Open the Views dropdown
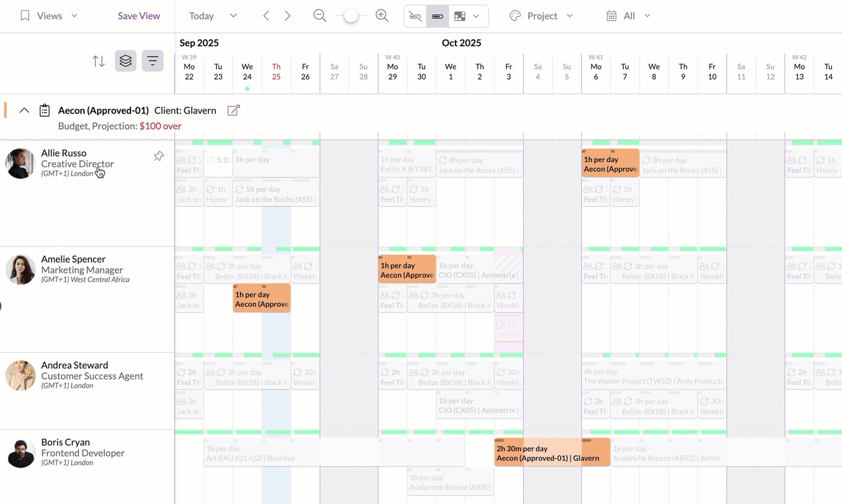The height and width of the screenshot is (504, 842). pos(49,16)
